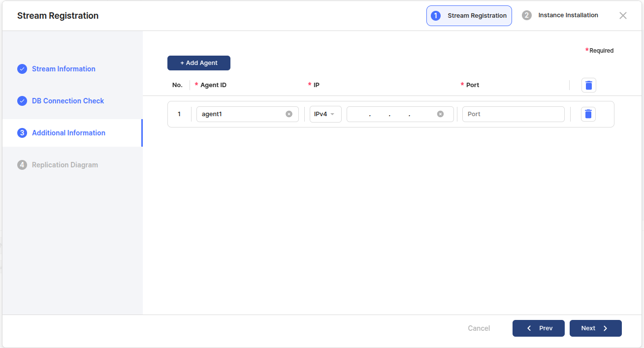Close the Stream Registration dialog
The image size is (644, 348).
point(623,16)
